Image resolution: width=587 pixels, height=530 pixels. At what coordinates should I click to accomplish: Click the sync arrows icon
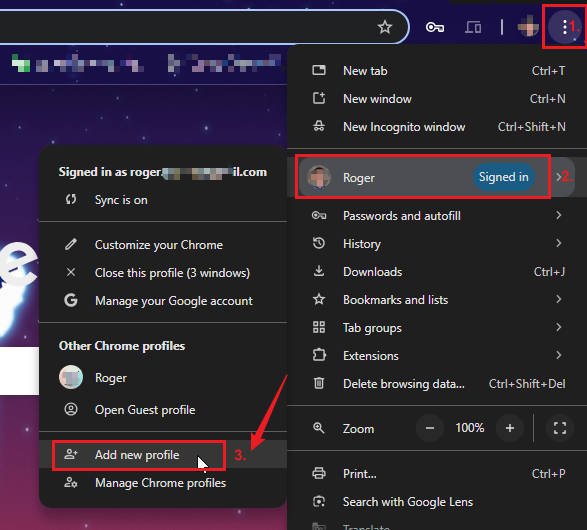(x=71, y=199)
